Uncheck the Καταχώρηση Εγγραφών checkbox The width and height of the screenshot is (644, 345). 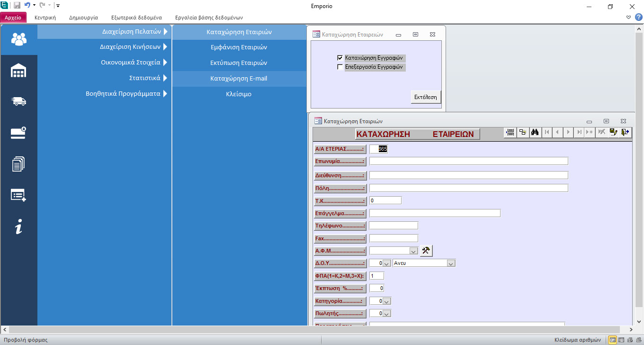[x=340, y=58]
